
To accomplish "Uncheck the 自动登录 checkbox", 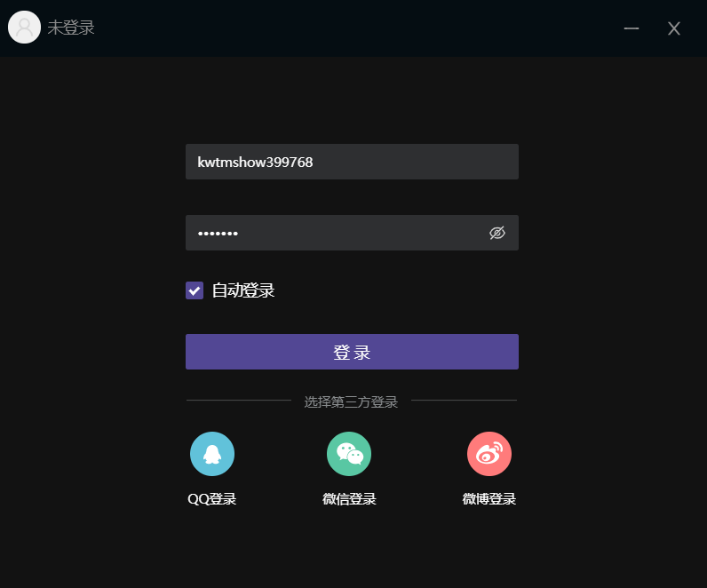I will 195,290.
